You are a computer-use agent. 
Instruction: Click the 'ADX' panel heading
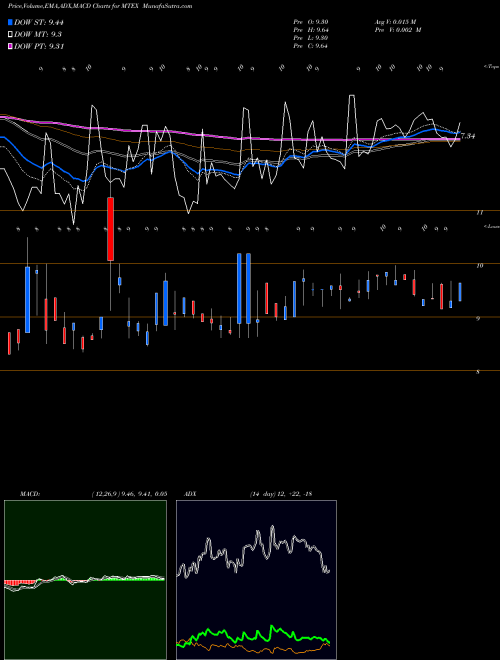click(x=190, y=494)
